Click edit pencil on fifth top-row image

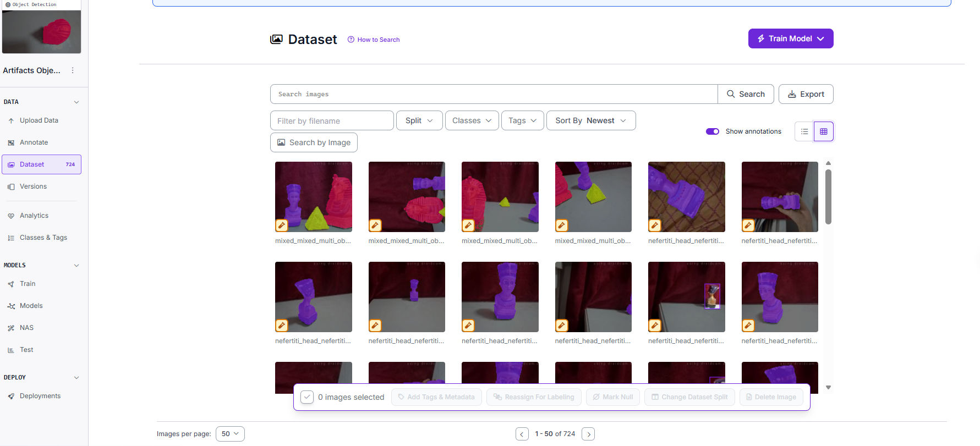pyautogui.click(x=655, y=225)
